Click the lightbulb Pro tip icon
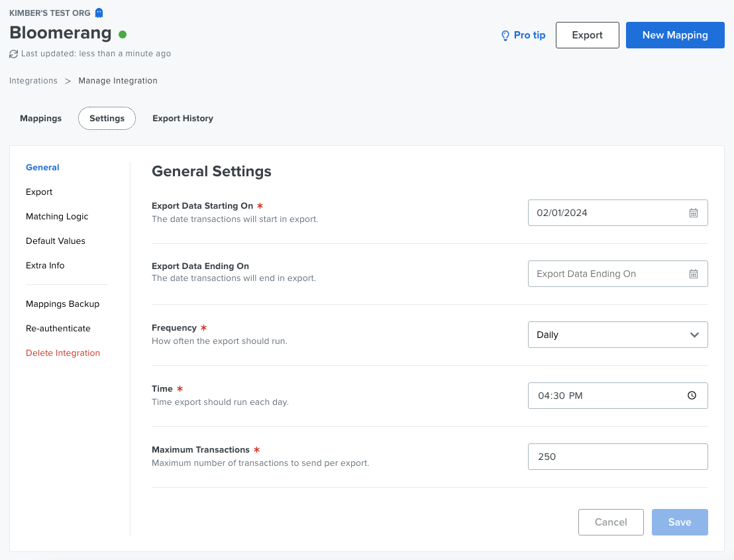734x560 pixels. [x=505, y=36]
